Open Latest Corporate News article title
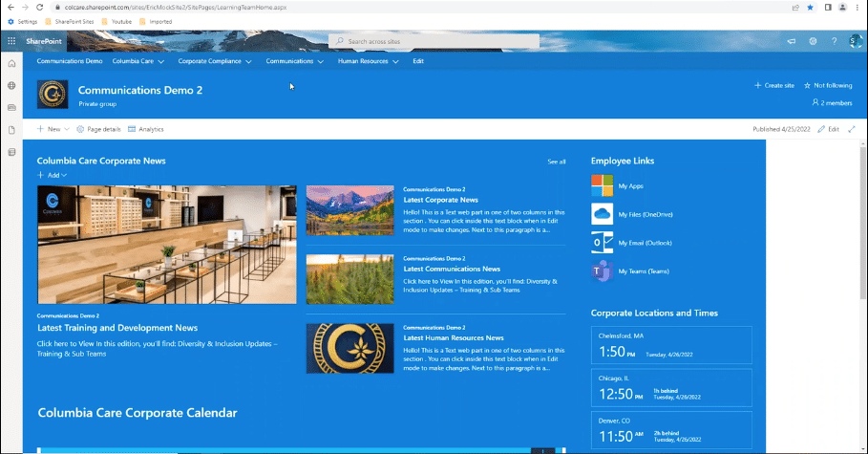The width and height of the screenshot is (868, 454). tap(440, 200)
